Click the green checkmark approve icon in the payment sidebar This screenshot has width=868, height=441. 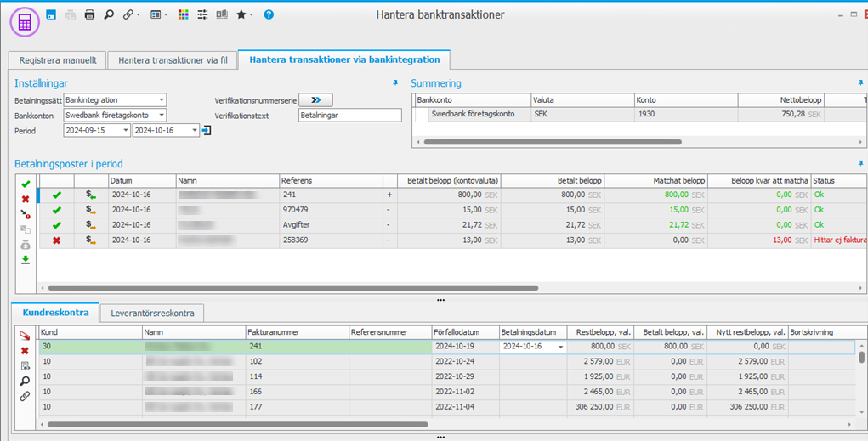pos(26,184)
